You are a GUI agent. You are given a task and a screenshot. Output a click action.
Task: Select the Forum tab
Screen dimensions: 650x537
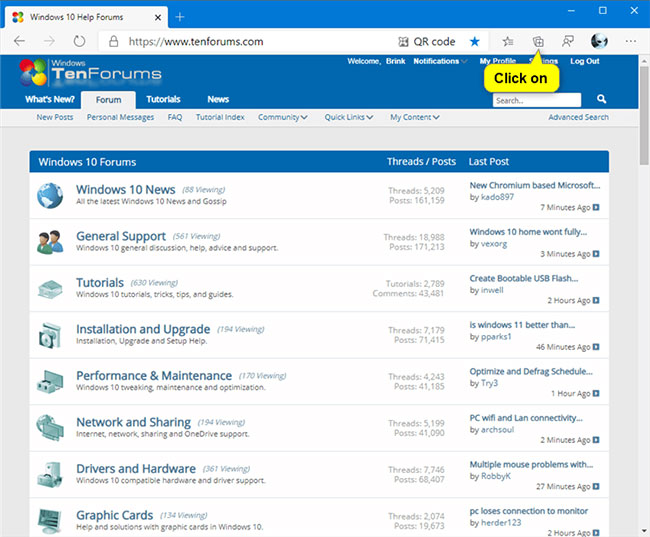click(109, 100)
